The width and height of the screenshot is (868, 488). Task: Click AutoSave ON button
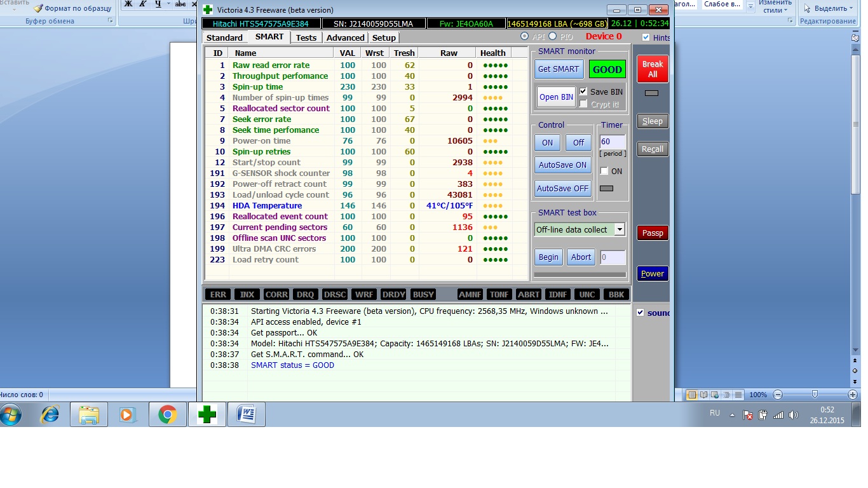point(563,165)
